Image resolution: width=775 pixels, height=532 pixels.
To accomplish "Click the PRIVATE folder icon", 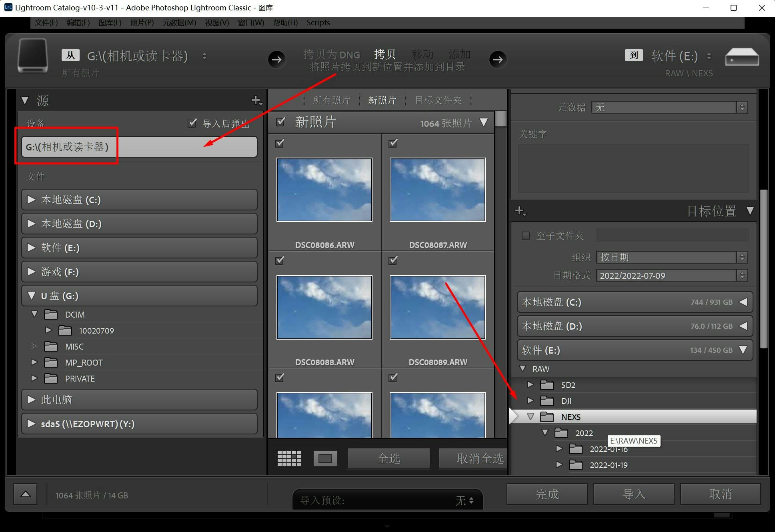I will 51,378.
